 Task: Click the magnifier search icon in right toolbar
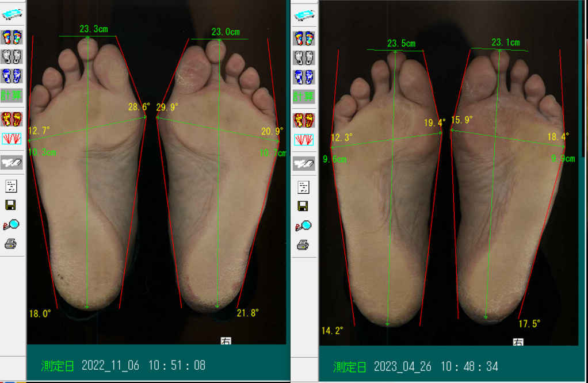[303, 226]
